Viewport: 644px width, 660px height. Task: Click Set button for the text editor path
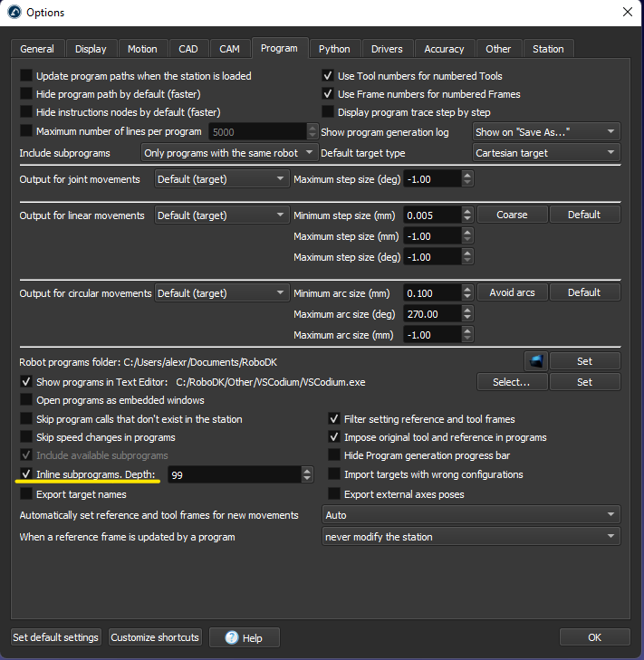(584, 382)
